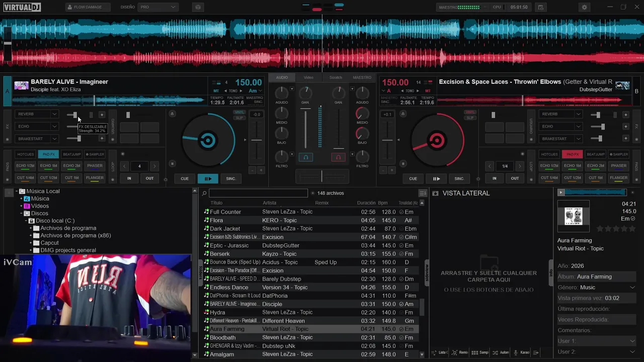The width and height of the screenshot is (644, 362).
Task: Click the browser search input field
Action: pos(258,193)
